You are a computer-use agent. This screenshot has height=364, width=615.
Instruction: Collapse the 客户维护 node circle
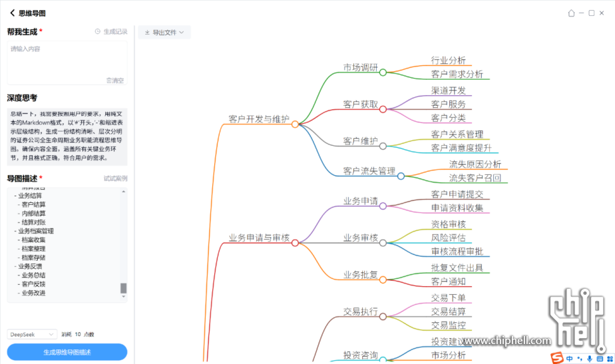383,146
